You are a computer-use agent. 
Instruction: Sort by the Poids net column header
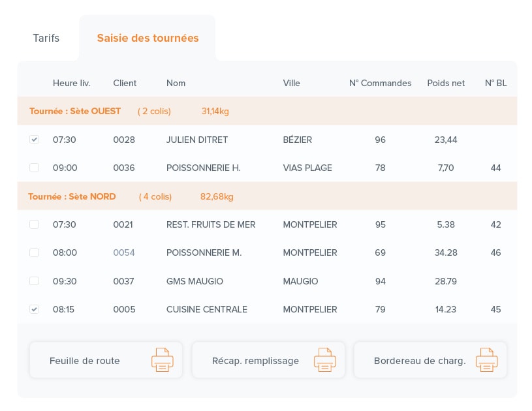pos(446,83)
